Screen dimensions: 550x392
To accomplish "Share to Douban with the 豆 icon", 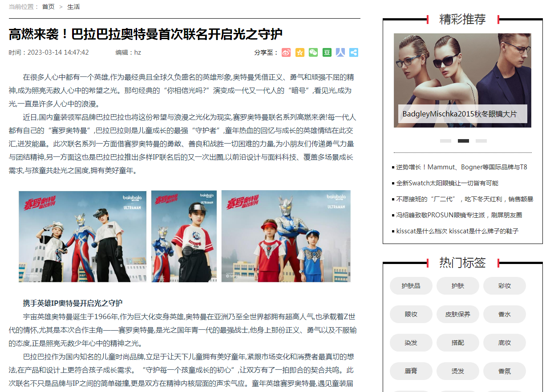I will click(327, 52).
